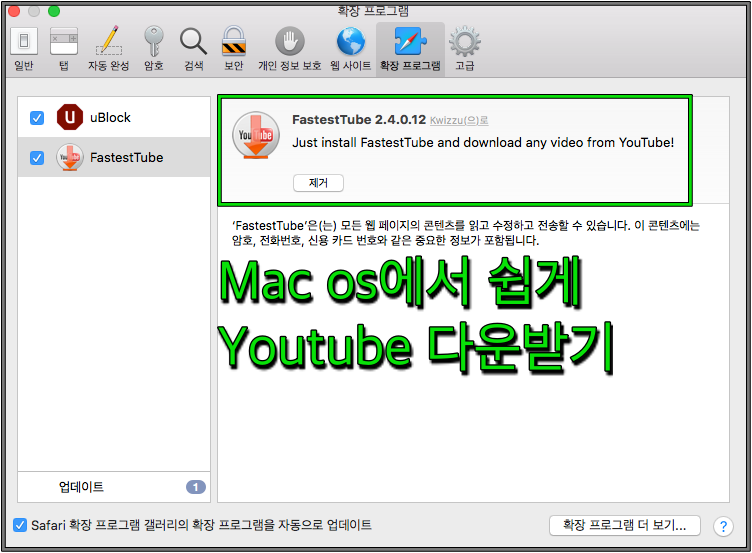Open the 탭 (Tabs) preferences pane
752x553 pixels.
[x=64, y=49]
